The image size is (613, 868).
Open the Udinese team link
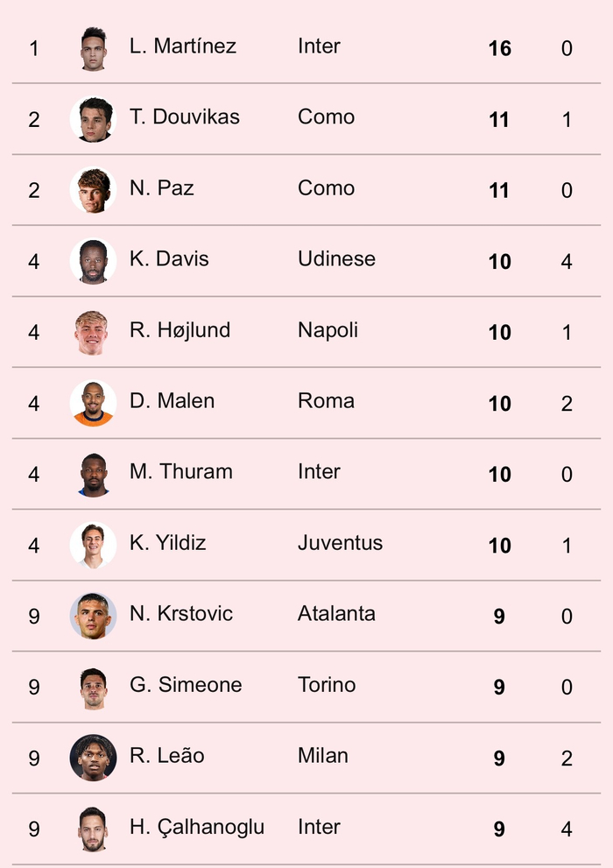coord(336,259)
